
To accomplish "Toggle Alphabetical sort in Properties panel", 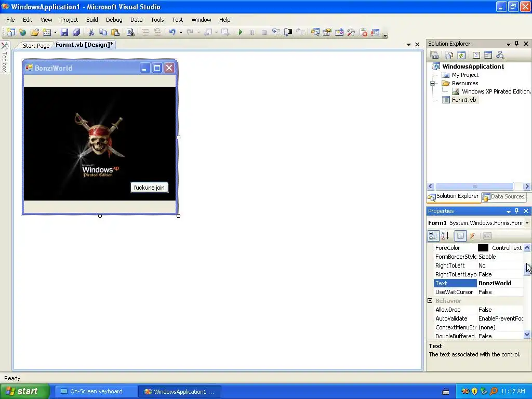I will pos(445,236).
